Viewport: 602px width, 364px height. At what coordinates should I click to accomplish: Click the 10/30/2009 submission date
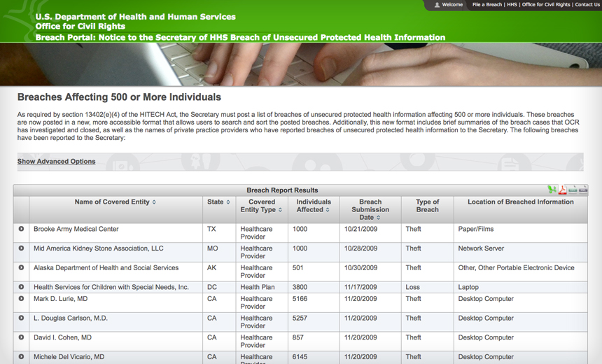point(360,267)
